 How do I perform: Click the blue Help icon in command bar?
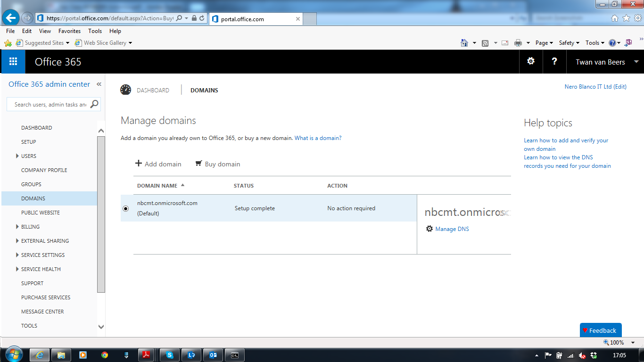612,43
